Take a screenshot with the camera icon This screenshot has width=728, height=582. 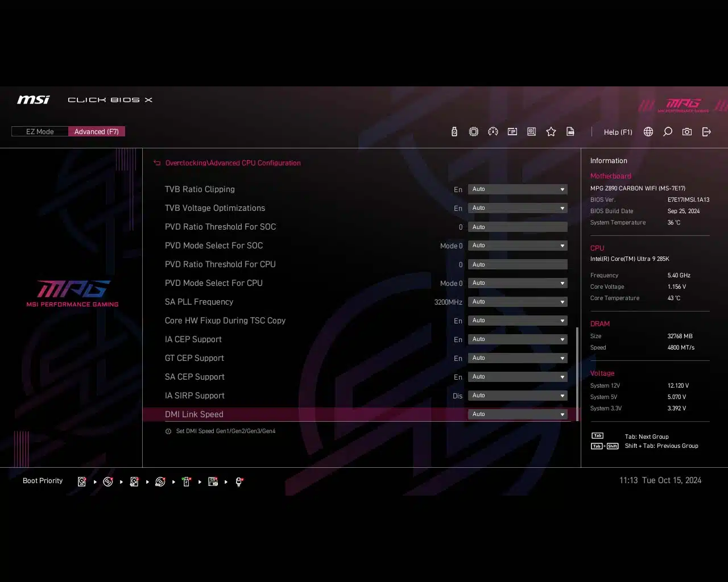click(x=687, y=132)
